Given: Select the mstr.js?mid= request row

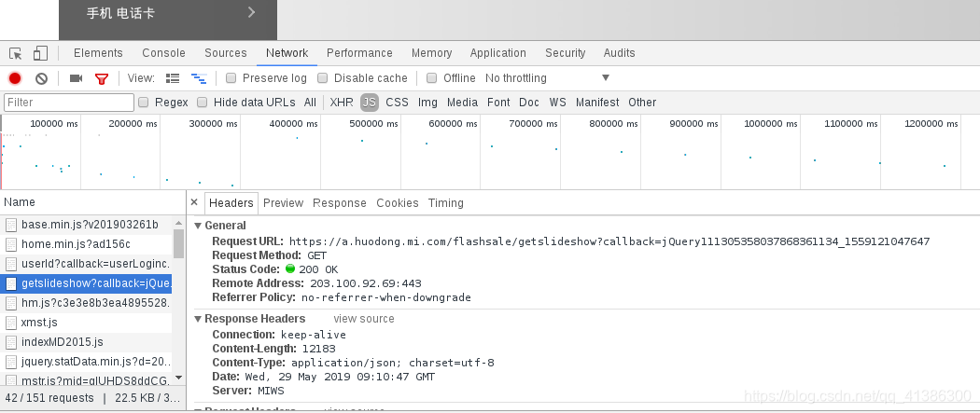Looking at the screenshot, I should (86, 379).
